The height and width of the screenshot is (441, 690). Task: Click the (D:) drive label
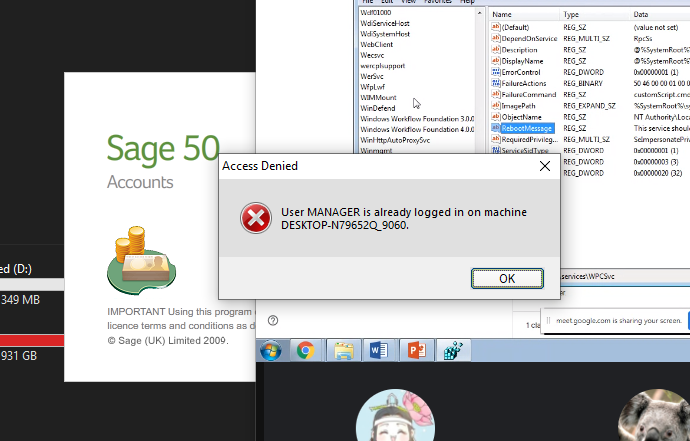(16, 269)
